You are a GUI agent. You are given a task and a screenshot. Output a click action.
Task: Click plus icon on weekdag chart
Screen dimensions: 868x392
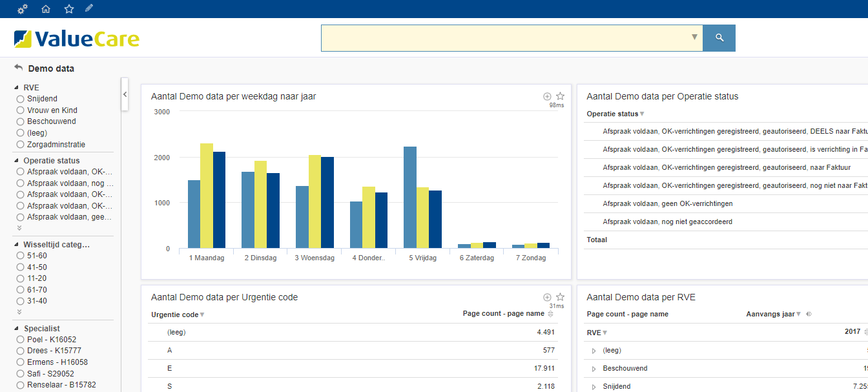pos(547,96)
